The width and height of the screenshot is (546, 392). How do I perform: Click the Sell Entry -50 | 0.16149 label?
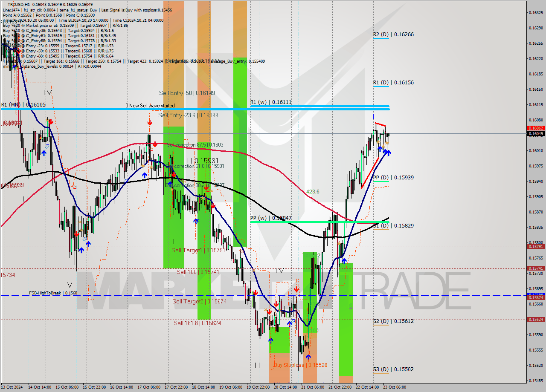187,93
